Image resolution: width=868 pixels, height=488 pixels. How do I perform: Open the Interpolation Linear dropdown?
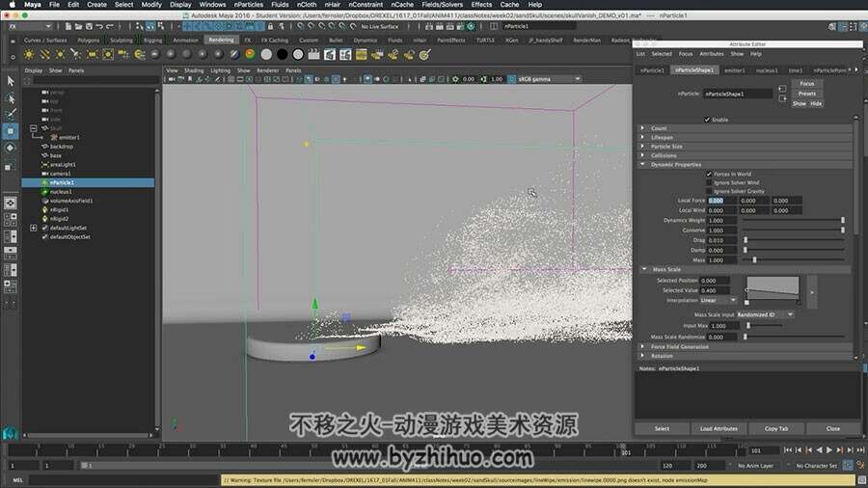click(x=718, y=301)
